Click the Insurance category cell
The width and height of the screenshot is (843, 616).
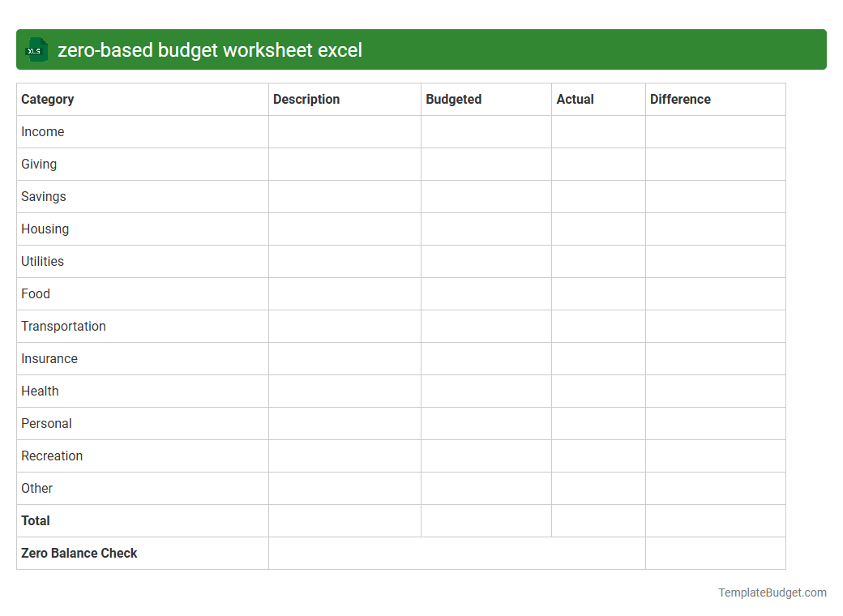click(x=49, y=358)
